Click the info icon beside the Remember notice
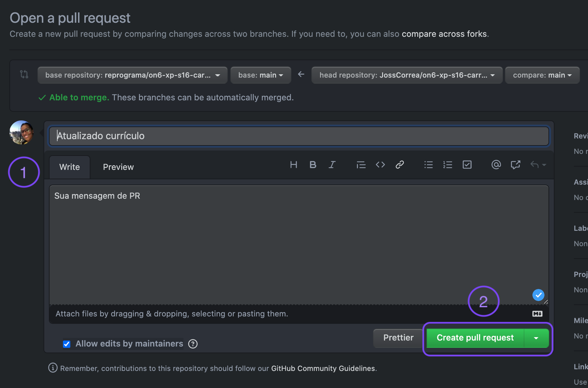This screenshot has width=588, height=388. click(x=53, y=368)
